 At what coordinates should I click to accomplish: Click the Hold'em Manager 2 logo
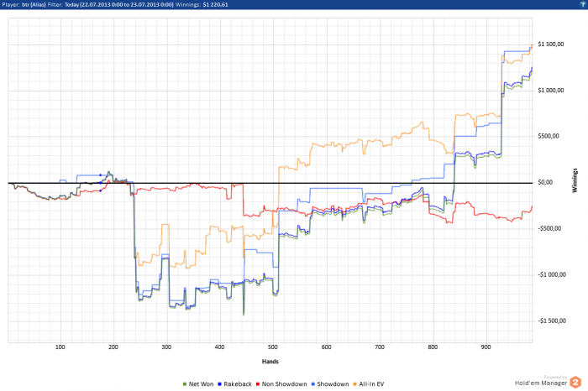(575, 383)
